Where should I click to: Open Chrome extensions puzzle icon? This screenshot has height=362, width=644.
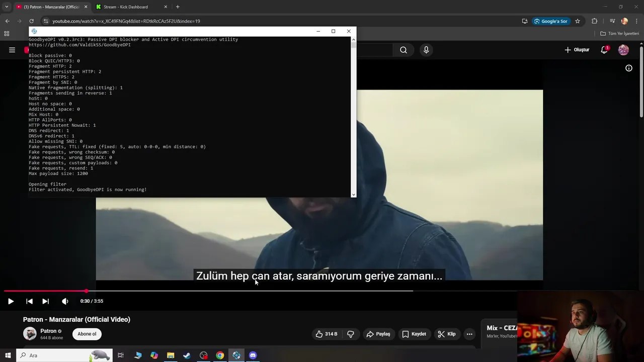click(595, 21)
